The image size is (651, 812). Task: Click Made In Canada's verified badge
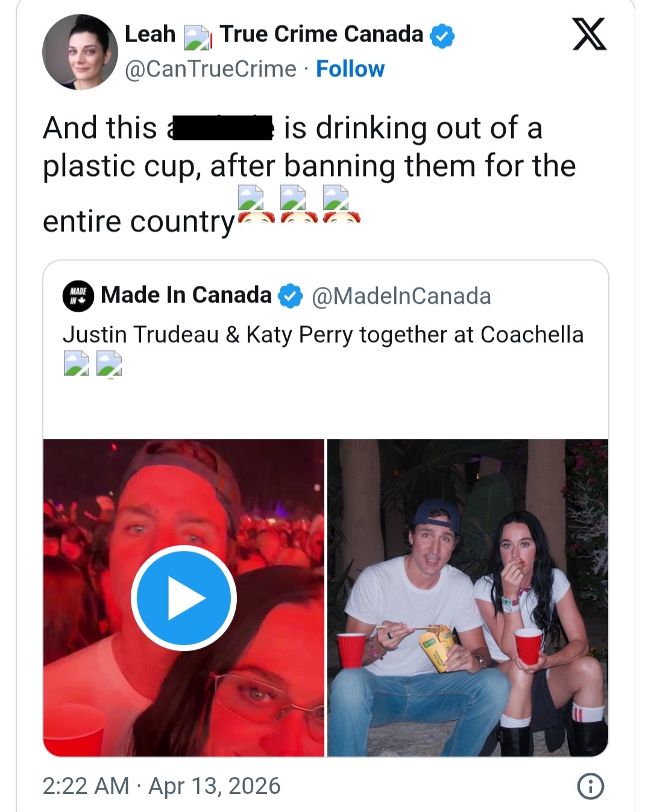point(290,295)
